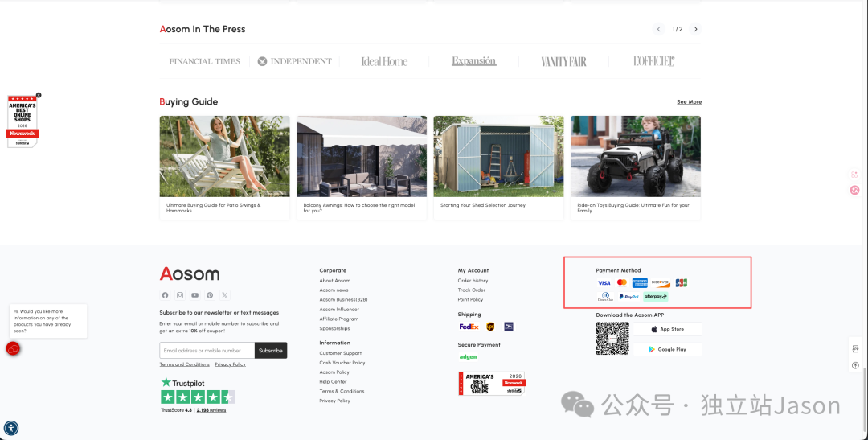This screenshot has height=440, width=868.
Task: Click the Independent press logo
Action: 294,61
